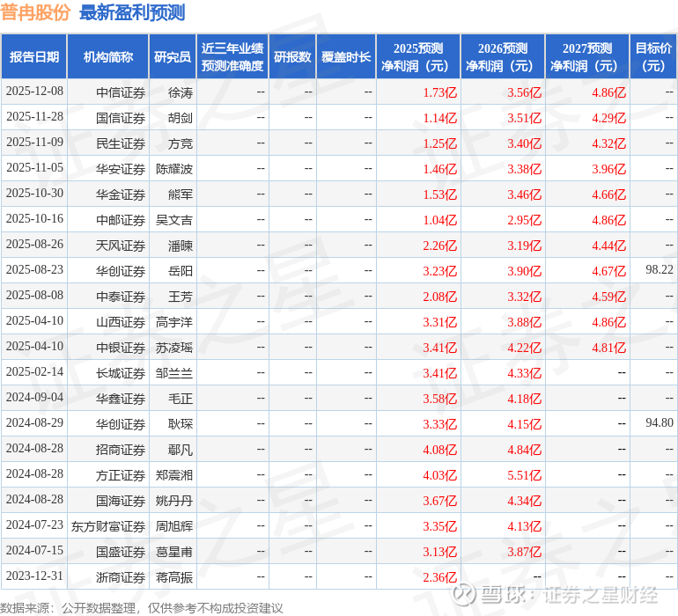Viewport: 678px width, 616px height.
Task: Select the date 2025-12-08
Action: tap(34, 92)
